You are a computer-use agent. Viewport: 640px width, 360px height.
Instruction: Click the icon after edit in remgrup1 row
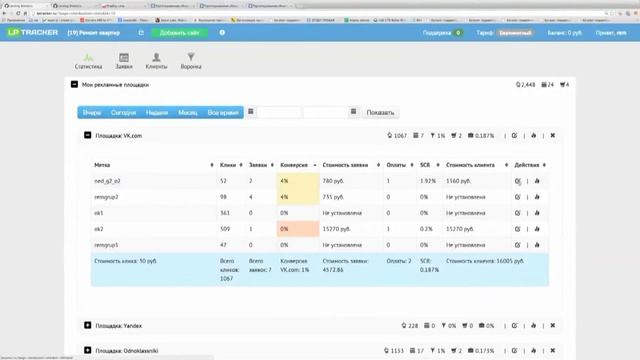pos(537,245)
